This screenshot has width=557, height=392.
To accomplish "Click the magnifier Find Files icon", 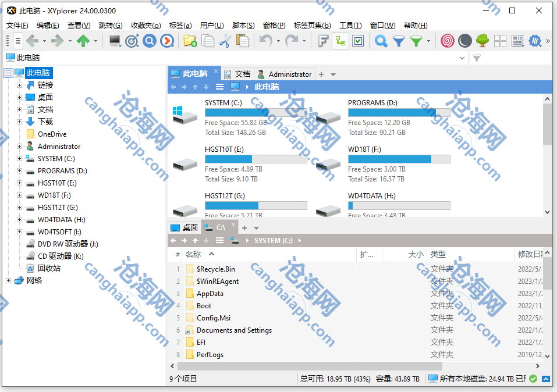I will 381,41.
